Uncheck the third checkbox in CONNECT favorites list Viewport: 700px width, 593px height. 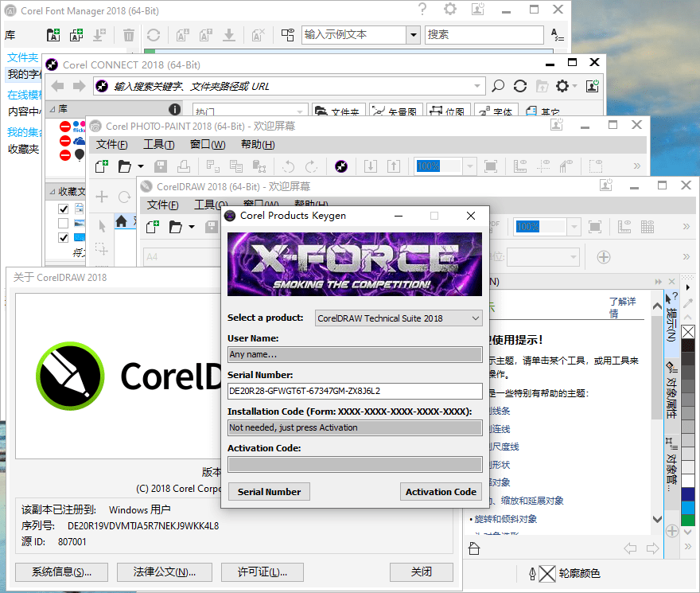[64, 237]
